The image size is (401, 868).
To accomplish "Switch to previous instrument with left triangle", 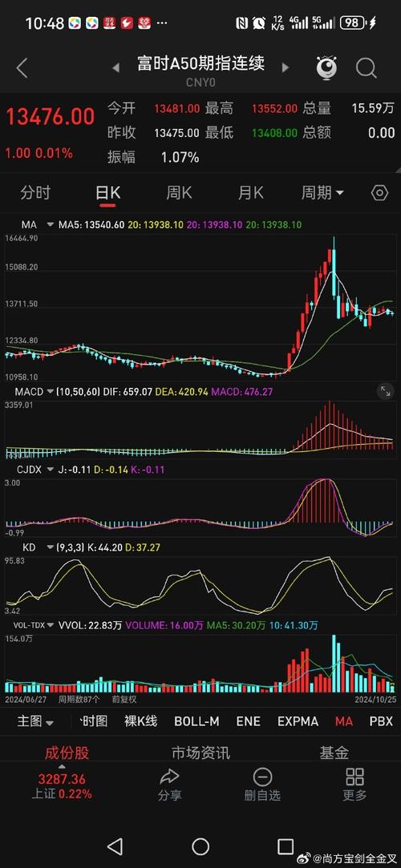I will 115,68.
